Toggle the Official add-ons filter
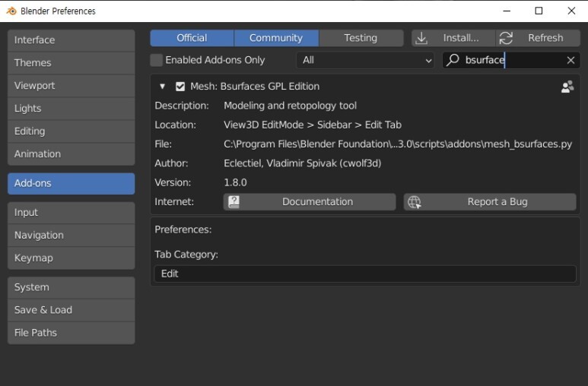The width and height of the screenshot is (588, 386). pos(192,38)
